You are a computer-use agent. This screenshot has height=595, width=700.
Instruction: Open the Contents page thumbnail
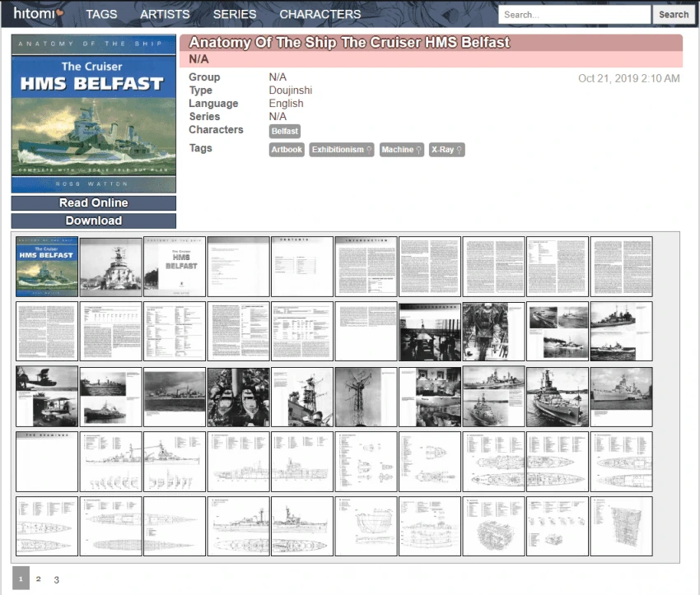tap(302, 267)
